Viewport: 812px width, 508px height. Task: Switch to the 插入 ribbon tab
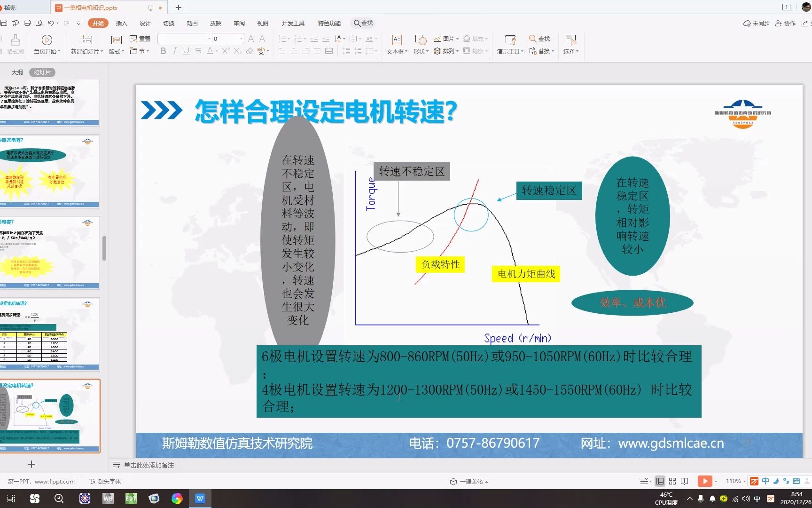coord(121,23)
